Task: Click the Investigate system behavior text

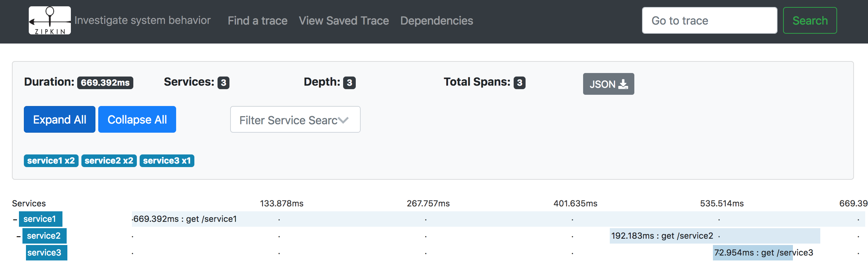Action: [142, 20]
